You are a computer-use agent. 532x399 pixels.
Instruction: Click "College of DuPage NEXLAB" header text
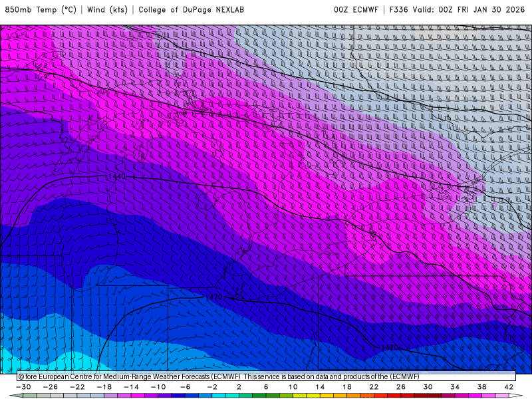click(191, 10)
